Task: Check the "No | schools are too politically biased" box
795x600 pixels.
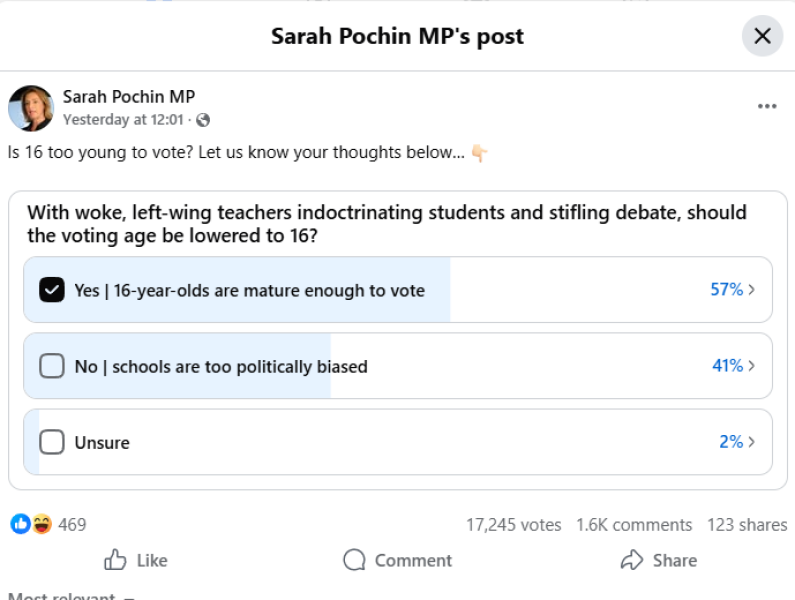Action: [51, 366]
